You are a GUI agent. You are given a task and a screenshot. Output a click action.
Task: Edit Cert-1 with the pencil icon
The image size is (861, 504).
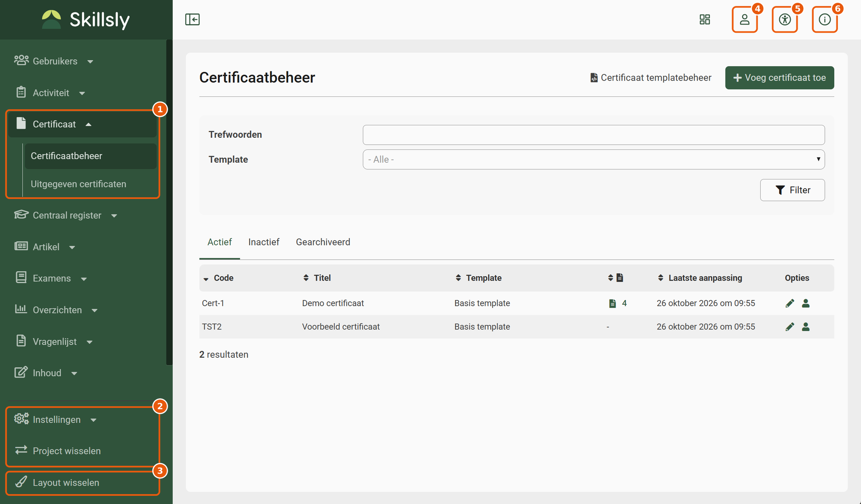[790, 303]
